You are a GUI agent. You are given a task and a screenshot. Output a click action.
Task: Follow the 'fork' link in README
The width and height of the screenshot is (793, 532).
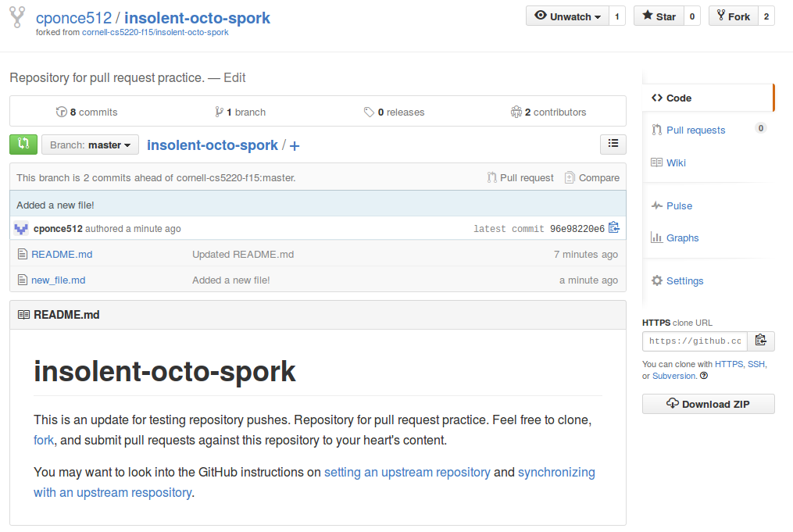(x=44, y=440)
